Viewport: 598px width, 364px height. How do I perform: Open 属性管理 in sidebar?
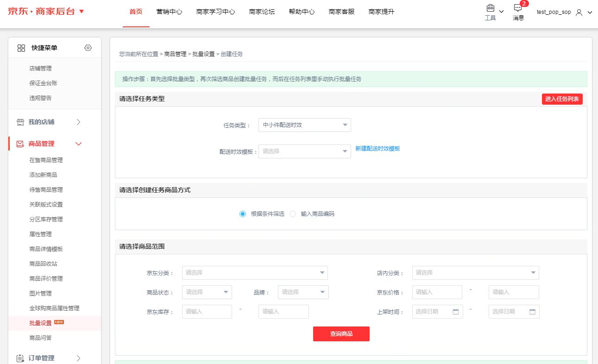click(x=41, y=234)
